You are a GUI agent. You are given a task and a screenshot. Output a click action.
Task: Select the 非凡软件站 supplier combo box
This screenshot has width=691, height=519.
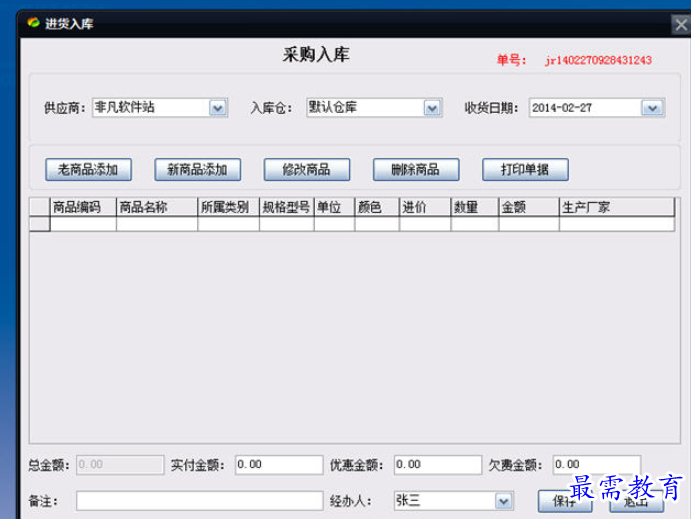(160, 108)
